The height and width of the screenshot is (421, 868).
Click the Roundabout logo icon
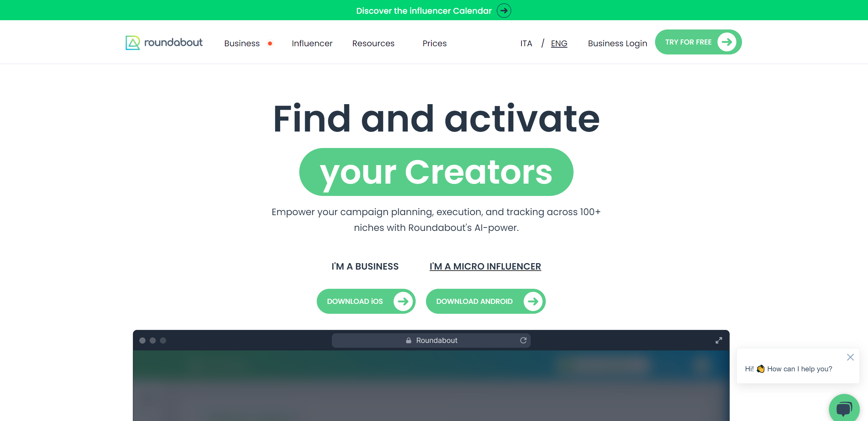(x=132, y=42)
